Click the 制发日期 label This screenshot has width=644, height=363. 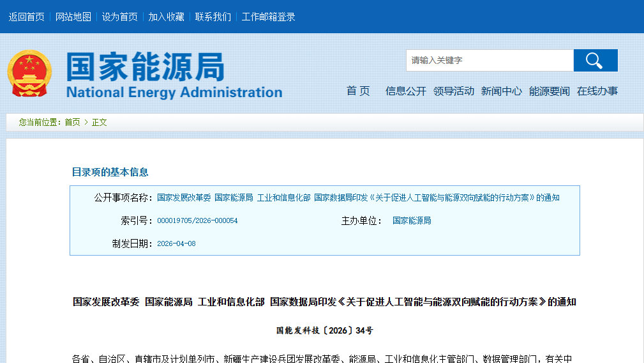[132, 243]
